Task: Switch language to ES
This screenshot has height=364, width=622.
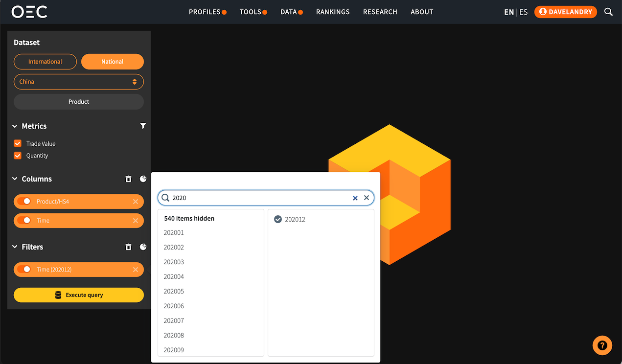Action: [524, 12]
